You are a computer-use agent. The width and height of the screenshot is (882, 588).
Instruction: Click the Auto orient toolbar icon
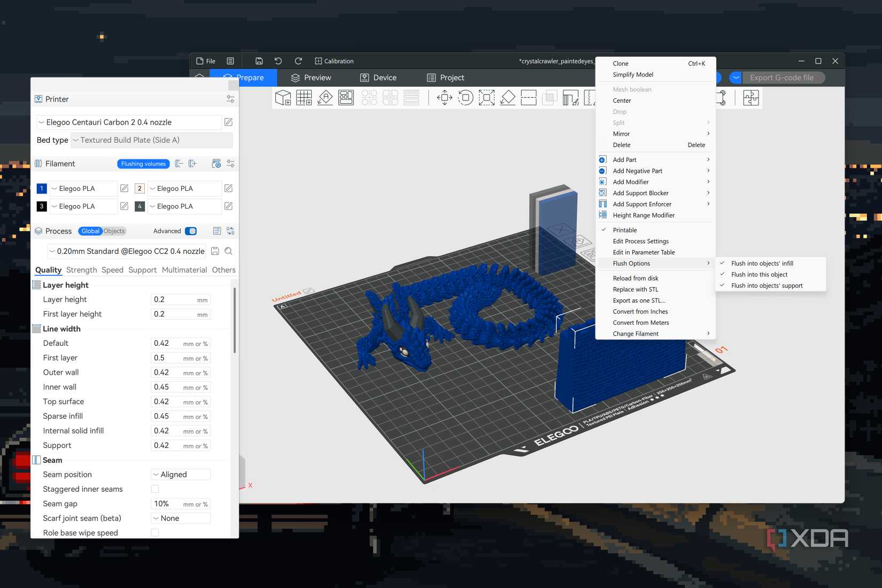[x=325, y=98]
